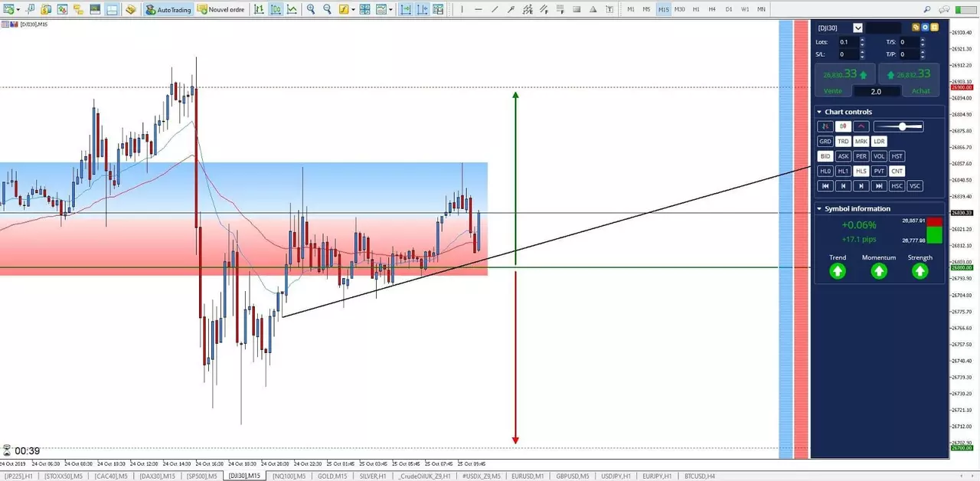Select the trendline drawing tool
Screen dimensions: 980x481
point(495,9)
